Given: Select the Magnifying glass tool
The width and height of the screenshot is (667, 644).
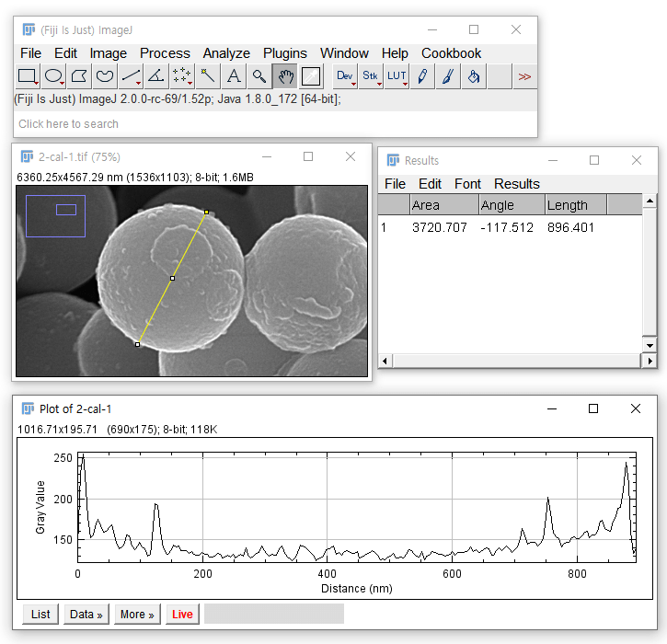Looking at the screenshot, I should click(x=259, y=76).
